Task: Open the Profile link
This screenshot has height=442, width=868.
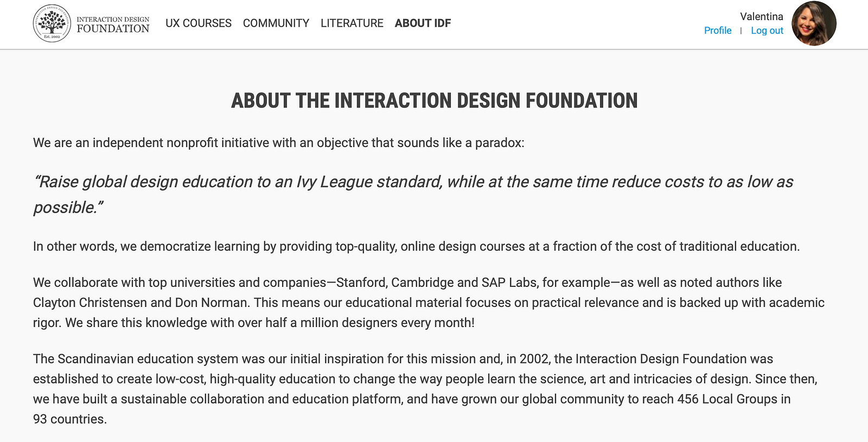Action: tap(718, 30)
